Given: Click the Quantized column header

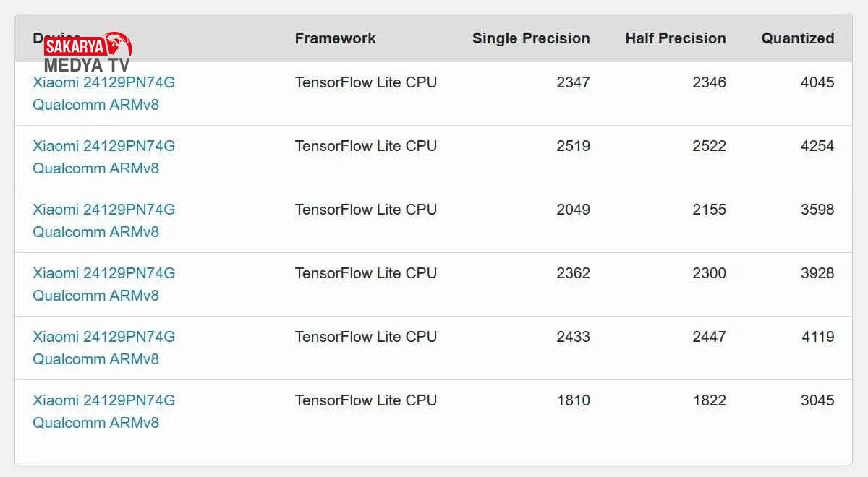Looking at the screenshot, I should 797,38.
